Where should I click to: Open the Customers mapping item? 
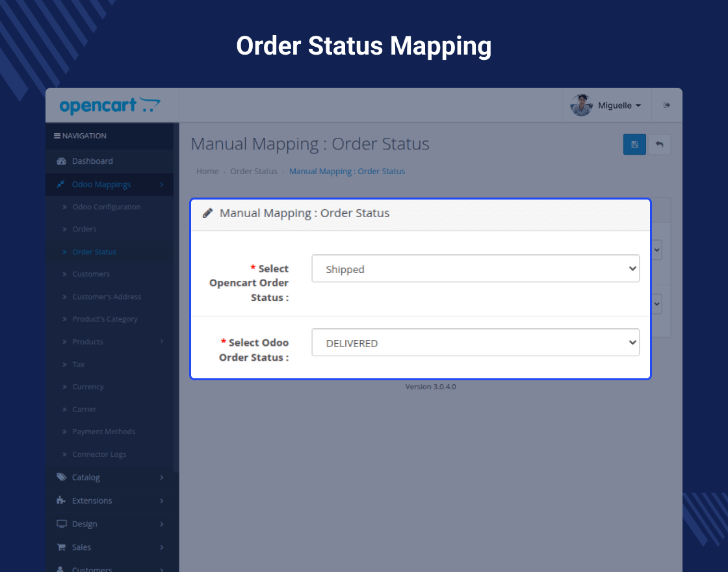pos(91,274)
